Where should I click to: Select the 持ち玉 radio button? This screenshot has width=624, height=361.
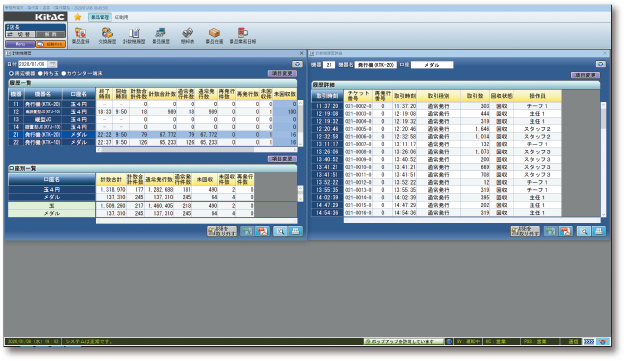click(x=40, y=74)
